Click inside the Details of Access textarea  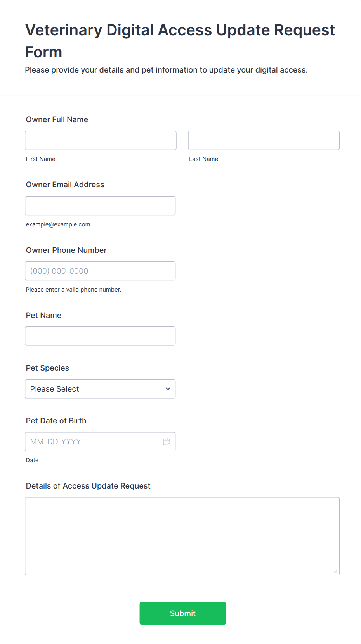click(182, 536)
